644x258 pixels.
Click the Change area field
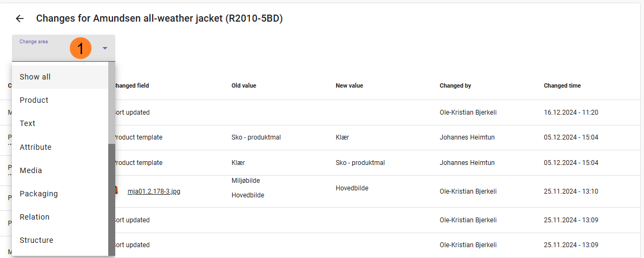(x=63, y=48)
